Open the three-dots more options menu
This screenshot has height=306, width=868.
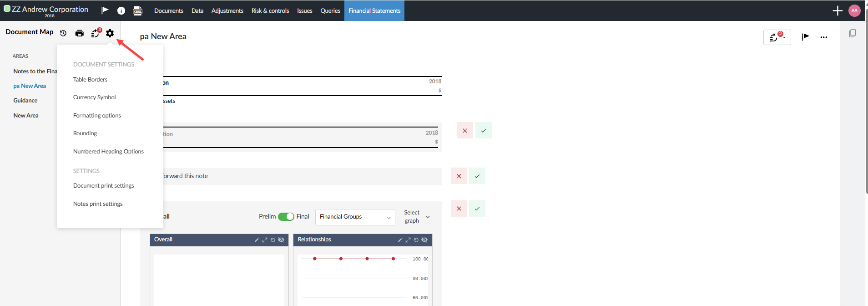(823, 37)
